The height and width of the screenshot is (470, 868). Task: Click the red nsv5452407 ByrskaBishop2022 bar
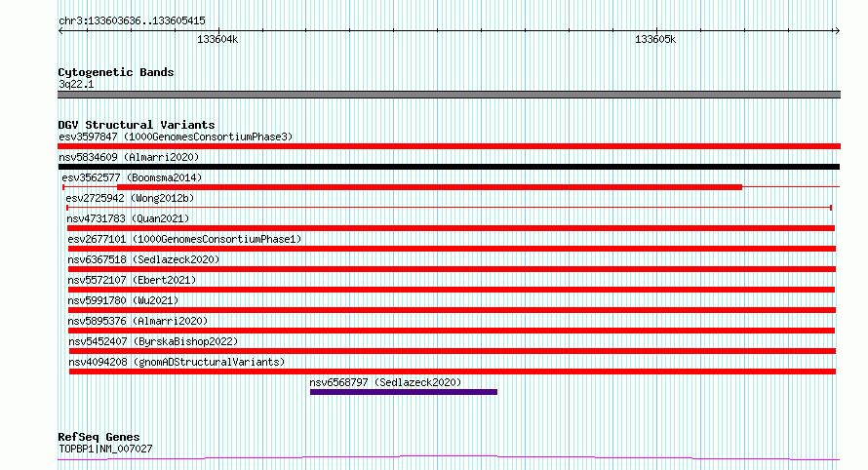(x=453, y=351)
